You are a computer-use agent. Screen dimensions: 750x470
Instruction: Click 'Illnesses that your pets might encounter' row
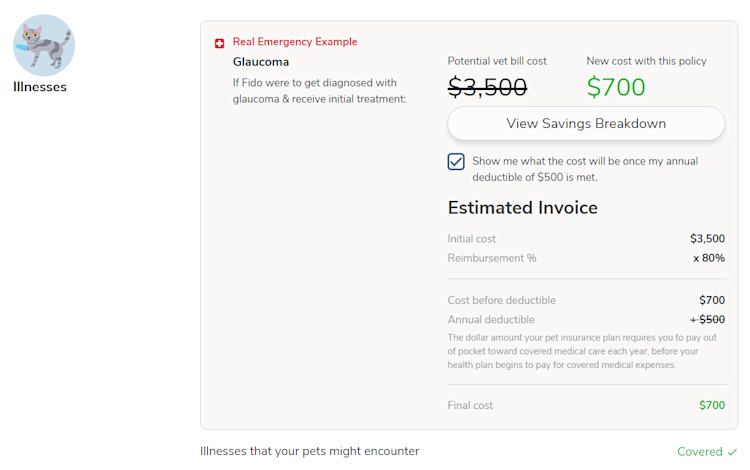coord(309,451)
